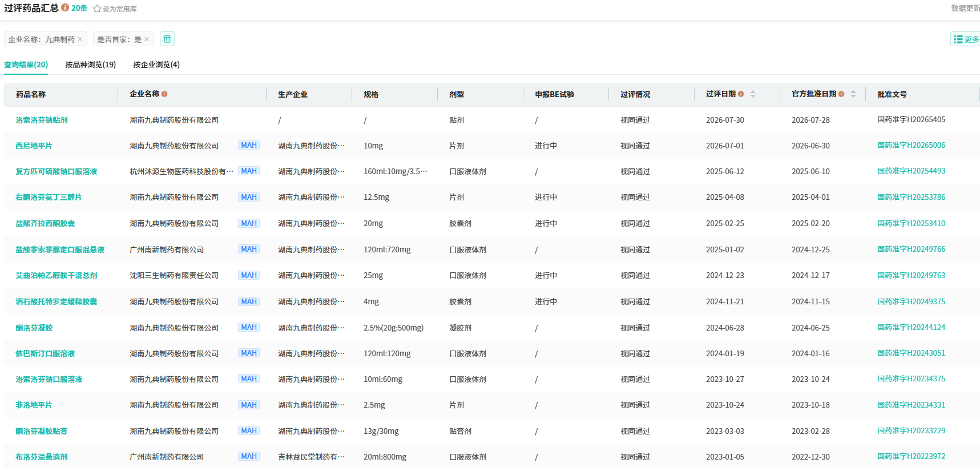This screenshot has width=980, height=471.
Task: Open the 盐酸非索非那定口服混悬液 drug link
Action: (x=60, y=250)
